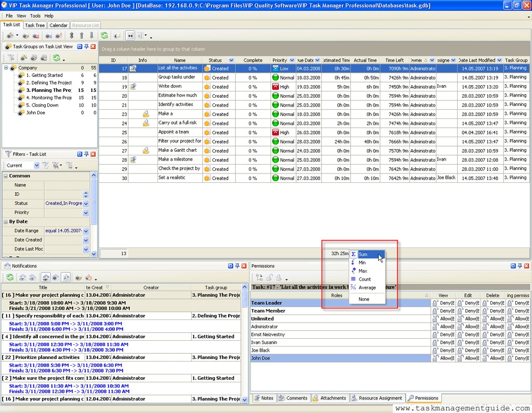Viewport: 532px width, 413px height.
Task: Close the Notifications panel
Action: 244,265
